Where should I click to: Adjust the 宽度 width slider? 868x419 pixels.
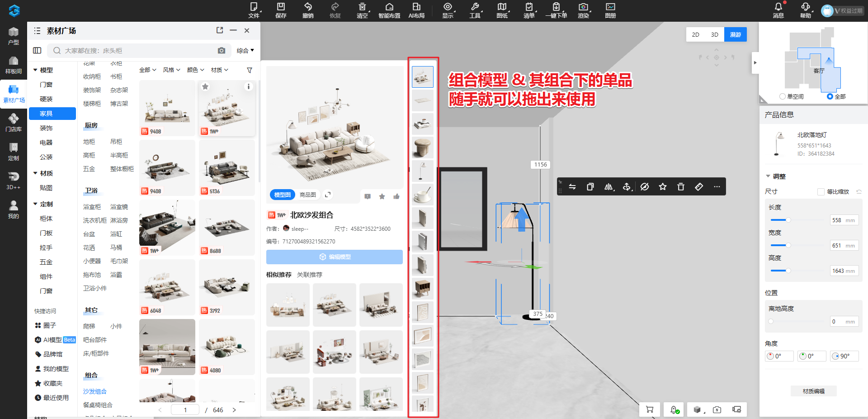788,245
